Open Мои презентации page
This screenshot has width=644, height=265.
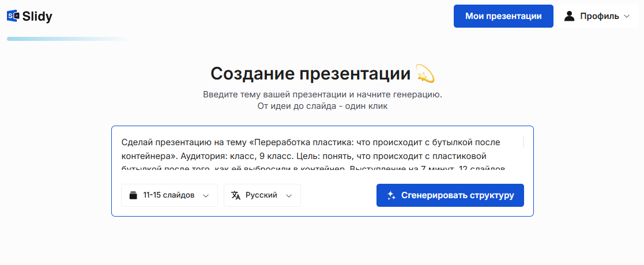coord(503,16)
